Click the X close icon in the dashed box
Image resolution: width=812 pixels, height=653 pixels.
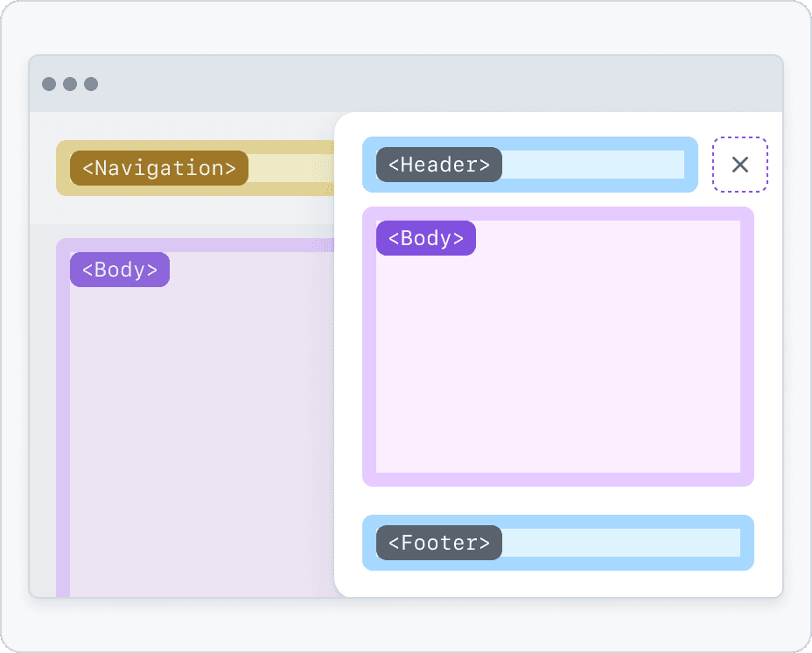coord(740,165)
